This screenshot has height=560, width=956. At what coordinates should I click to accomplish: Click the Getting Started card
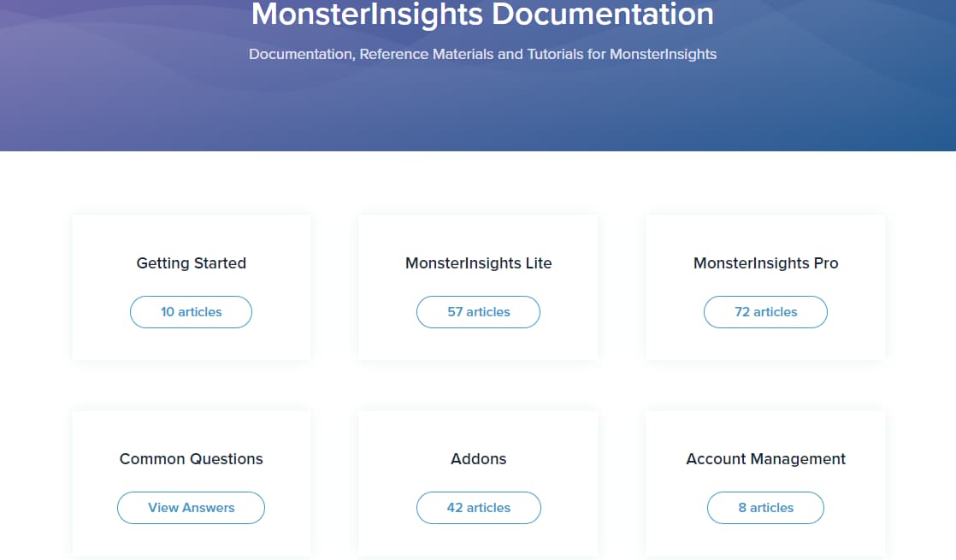click(191, 286)
